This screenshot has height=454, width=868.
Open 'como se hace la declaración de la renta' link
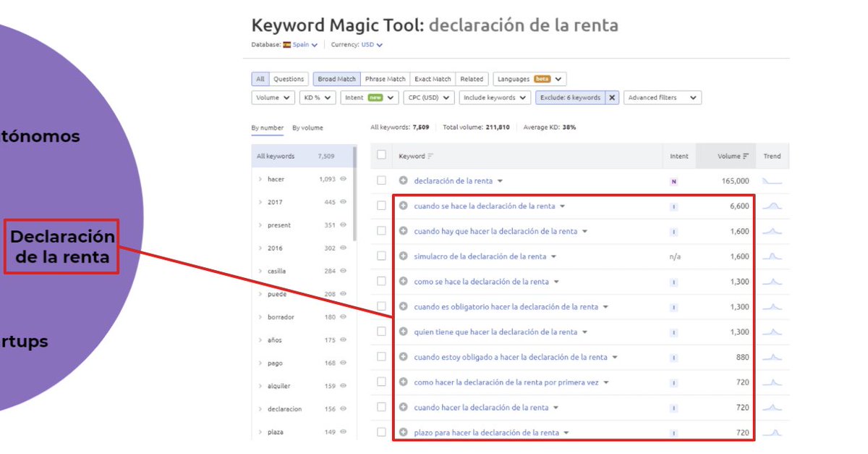pyautogui.click(x=481, y=282)
